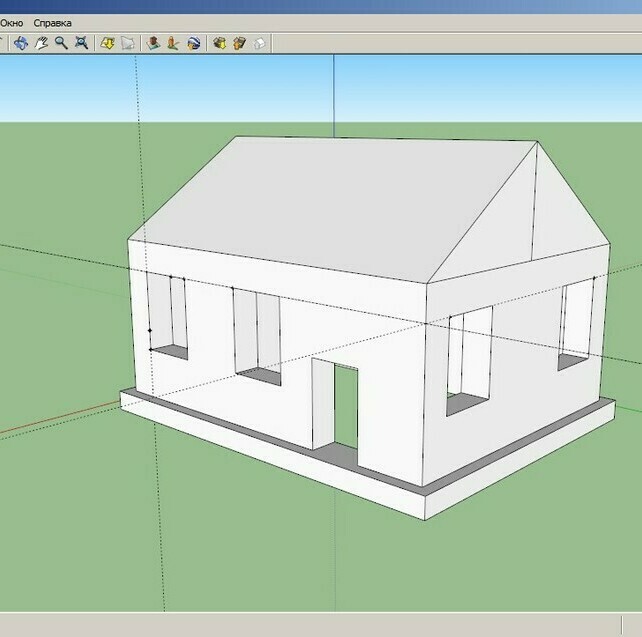642x637 pixels.
Task: Click the Add Location yellow arrow icon
Action: (107, 43)
